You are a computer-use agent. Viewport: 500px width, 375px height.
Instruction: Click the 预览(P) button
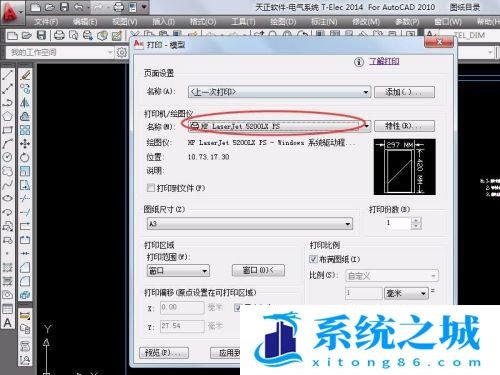tap(164, 353)
